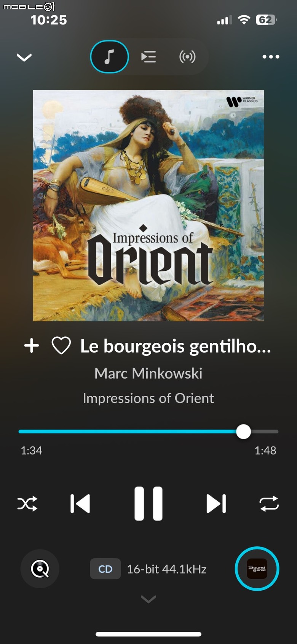Switch to the play queue tab

coord(148,57)
